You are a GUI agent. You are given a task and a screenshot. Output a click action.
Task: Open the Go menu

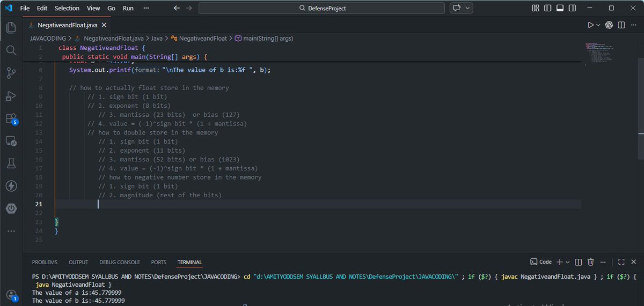(111, 8)
